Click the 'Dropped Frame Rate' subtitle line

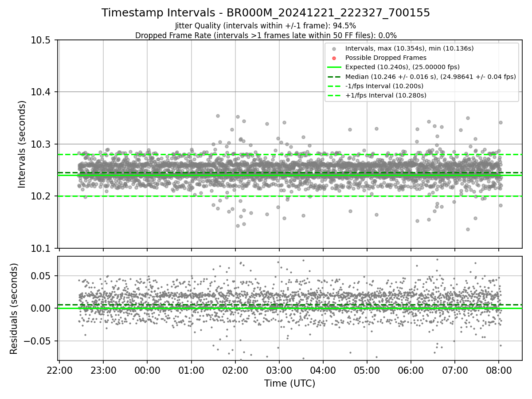[266, 35]
